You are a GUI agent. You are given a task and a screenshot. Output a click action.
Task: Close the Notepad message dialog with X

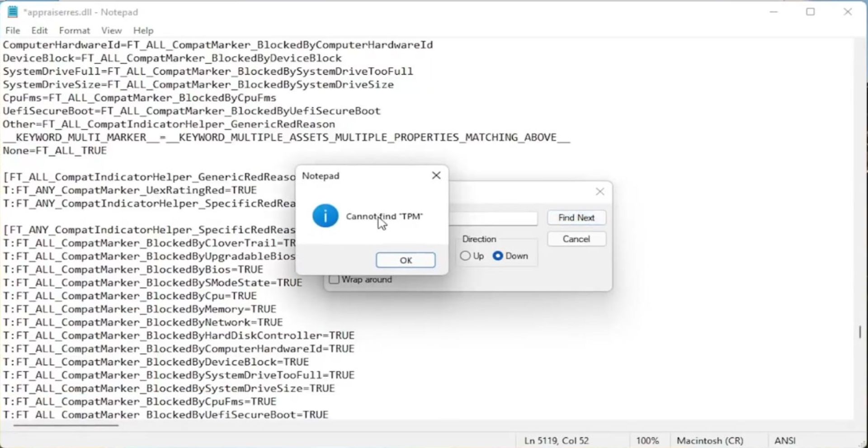point(436,175)
